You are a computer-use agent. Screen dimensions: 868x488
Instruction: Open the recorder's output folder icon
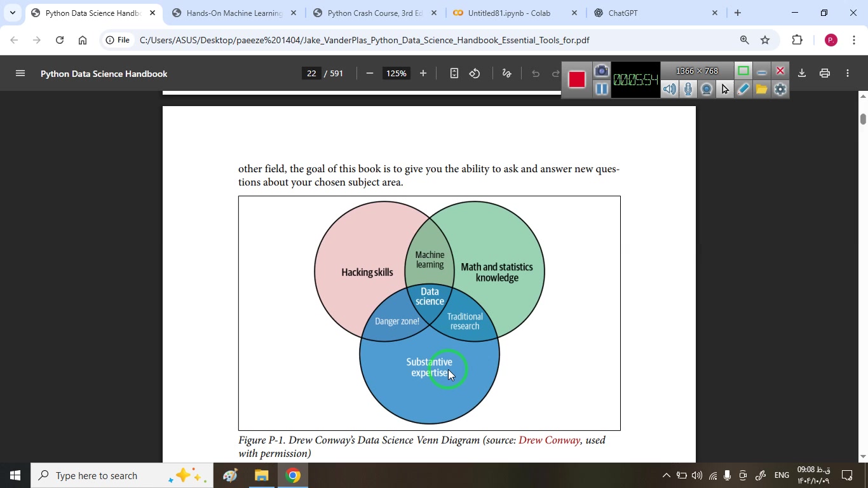[x=761, y=90]
